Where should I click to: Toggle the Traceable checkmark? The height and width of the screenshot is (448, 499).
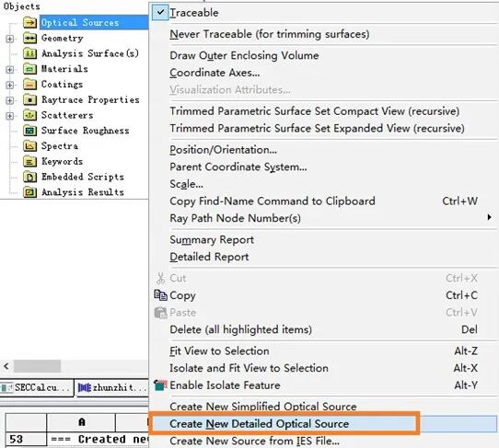[160, 12]
